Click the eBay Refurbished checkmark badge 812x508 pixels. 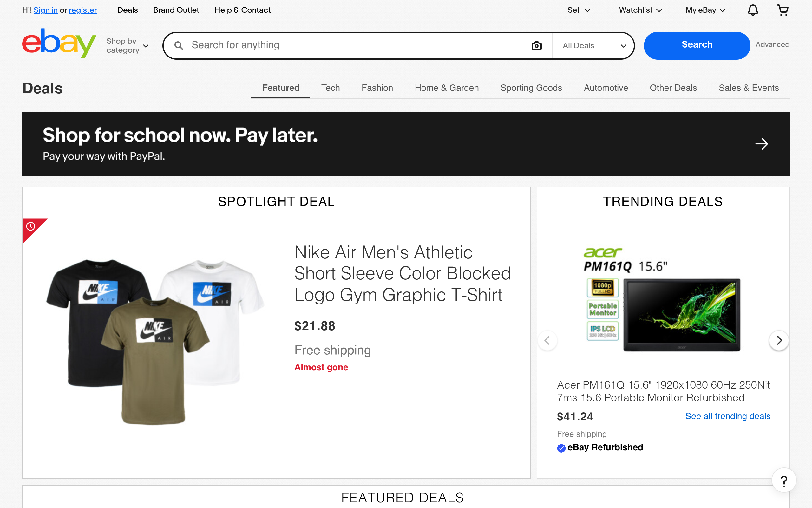(561, 448)
